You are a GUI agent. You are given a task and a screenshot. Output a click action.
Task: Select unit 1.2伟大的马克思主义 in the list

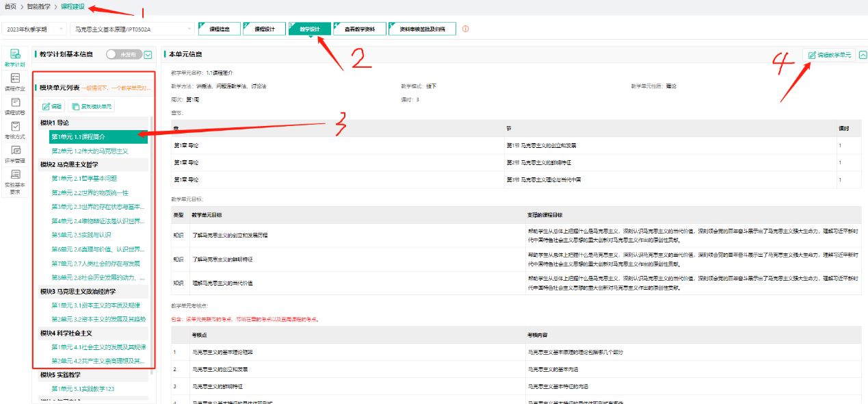tap(90, 151)
